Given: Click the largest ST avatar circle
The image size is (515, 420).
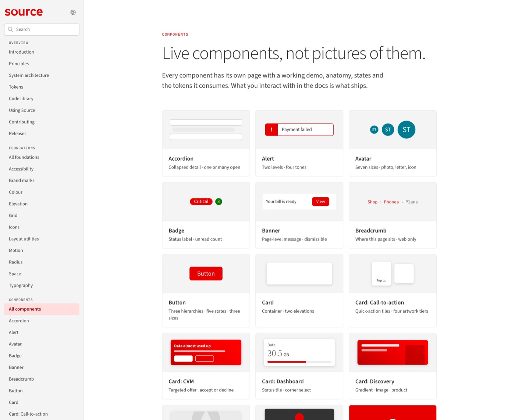Looking at the screenshot, I should pos(406,130).
